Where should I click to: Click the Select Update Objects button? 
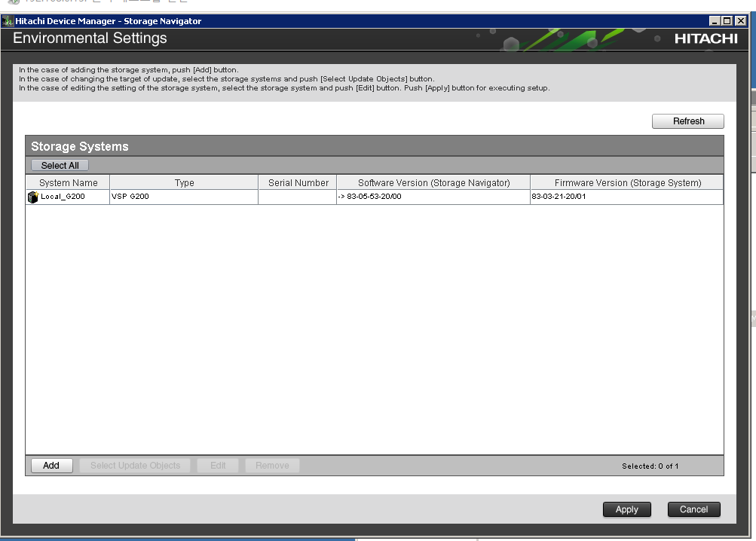coord(135,466)
